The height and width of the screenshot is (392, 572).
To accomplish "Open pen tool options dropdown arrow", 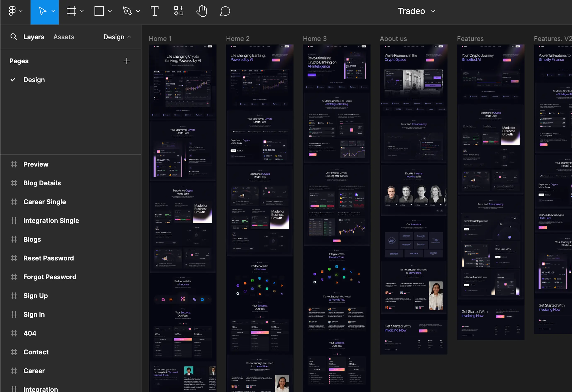I will (138, 11).
